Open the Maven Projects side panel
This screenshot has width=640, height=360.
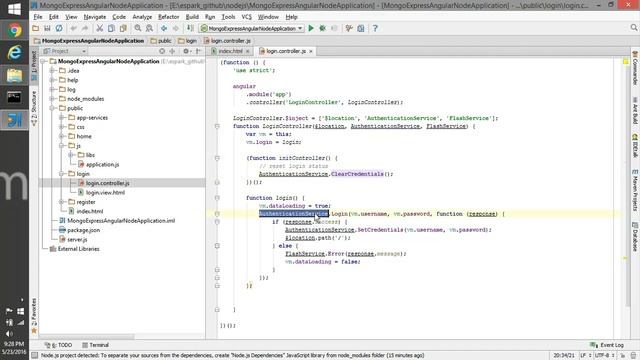635,190
